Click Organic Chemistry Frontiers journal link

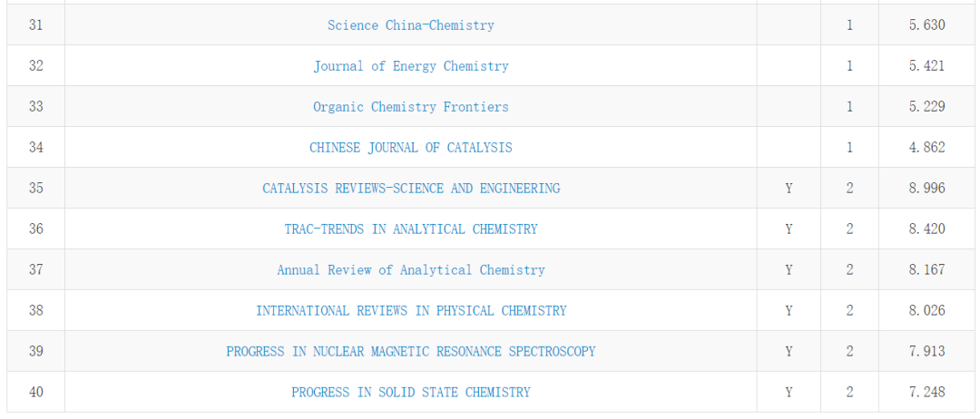(x=411, y=107)
